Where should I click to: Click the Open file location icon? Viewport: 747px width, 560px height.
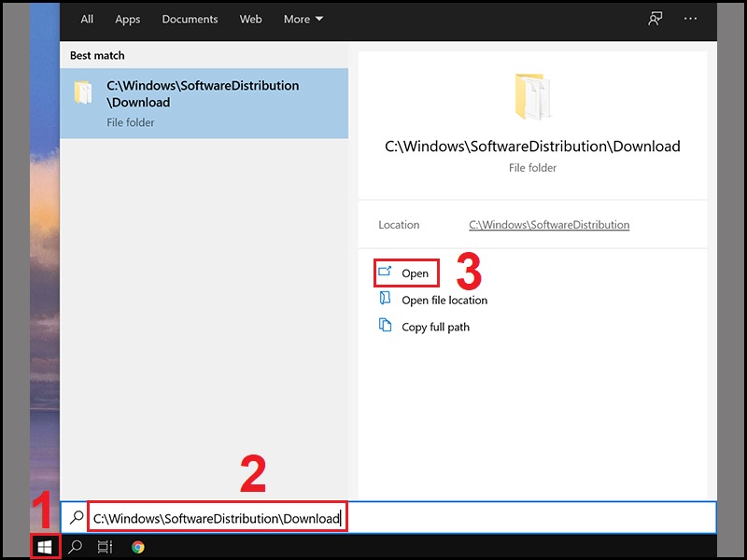385,299
